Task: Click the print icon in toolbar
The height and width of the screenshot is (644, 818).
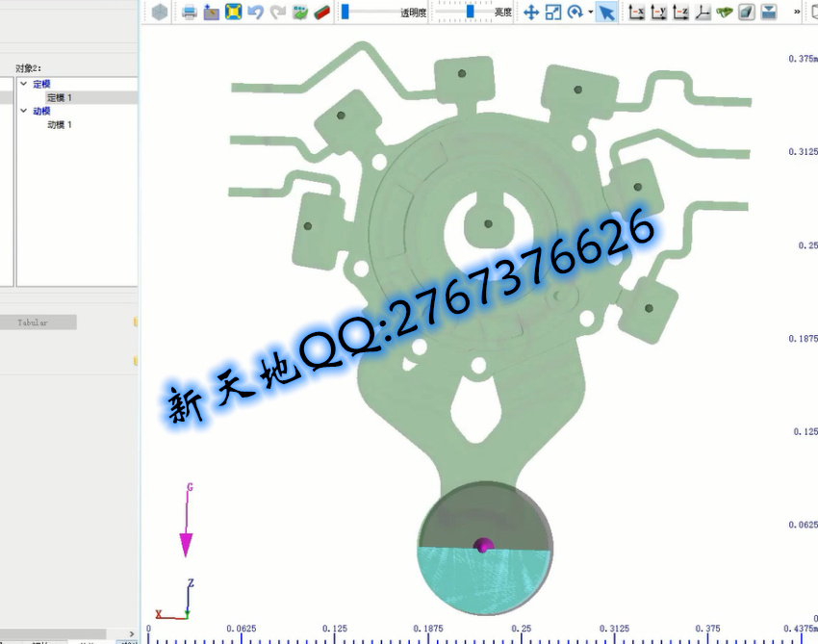Action: click(x=190, y=13)
